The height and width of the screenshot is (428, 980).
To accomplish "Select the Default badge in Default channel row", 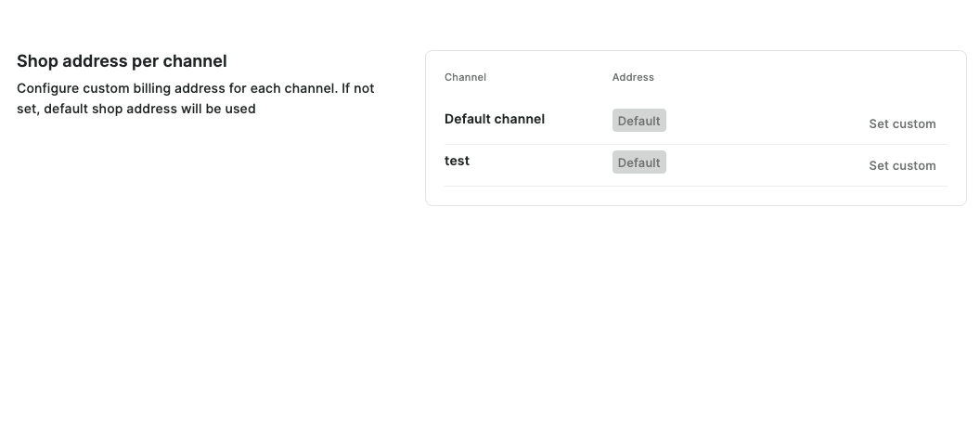I will point(638,121).
